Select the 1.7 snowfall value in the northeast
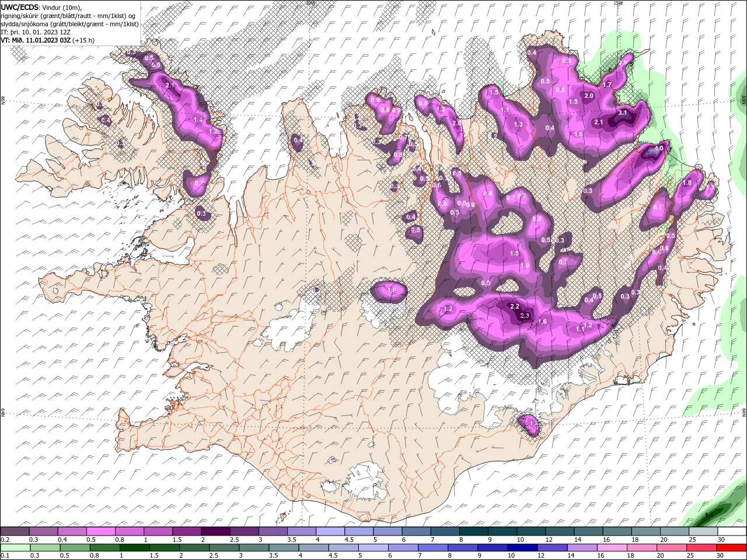747x560 pixels. [x=607, y=85]
